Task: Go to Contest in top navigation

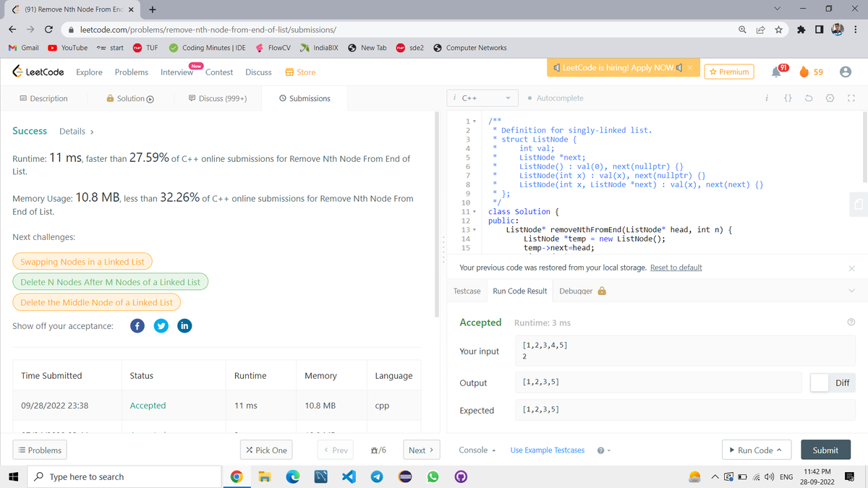Action: coord(219,72)
